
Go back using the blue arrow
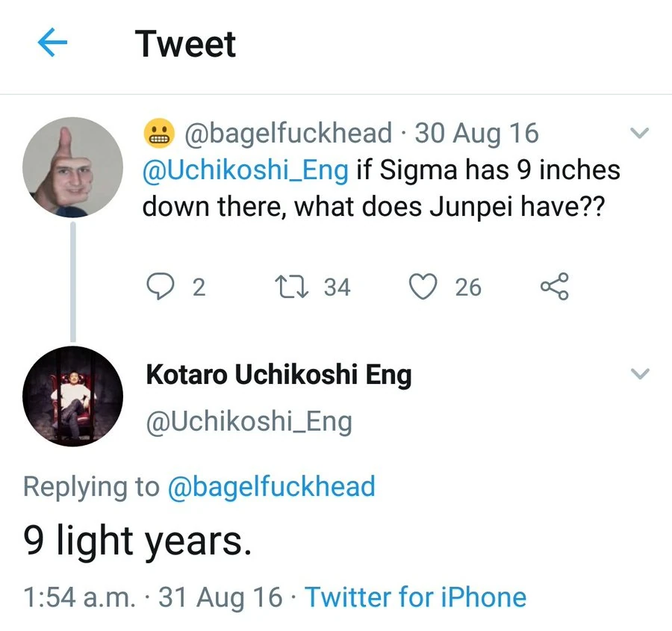[52, 45]
